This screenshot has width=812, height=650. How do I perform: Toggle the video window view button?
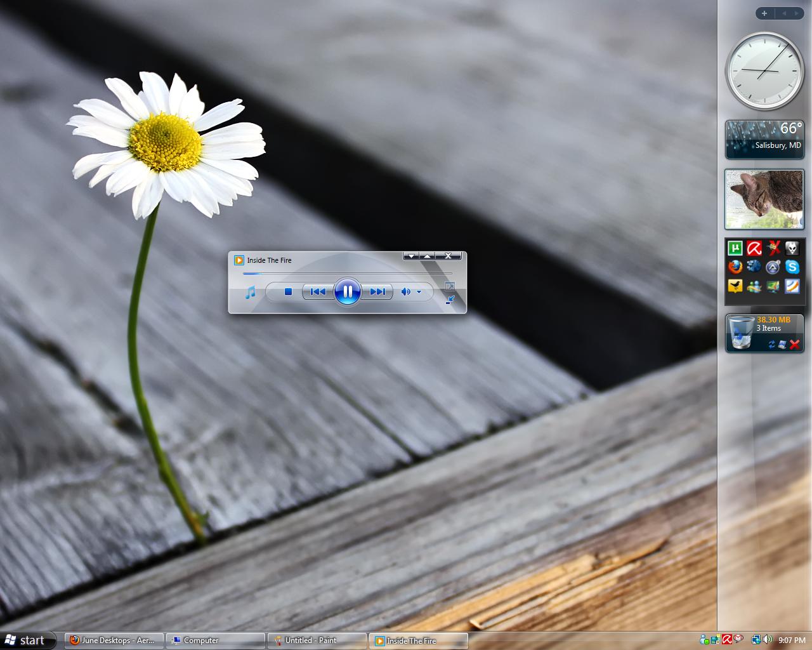click(x=450, y=286)
